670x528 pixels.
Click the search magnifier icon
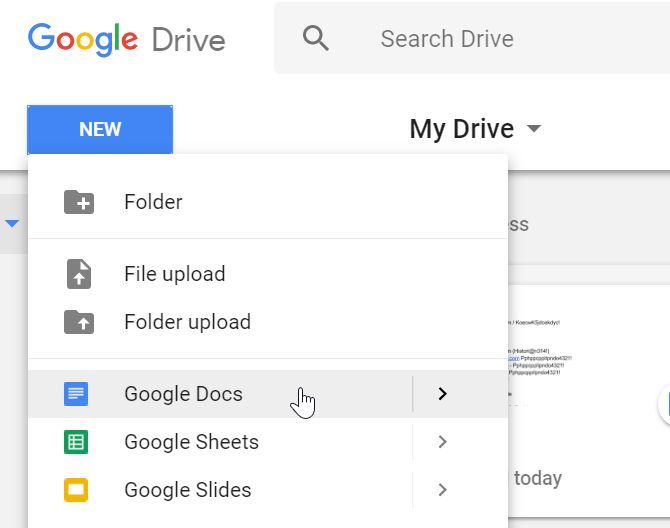[x=316, y=39]
